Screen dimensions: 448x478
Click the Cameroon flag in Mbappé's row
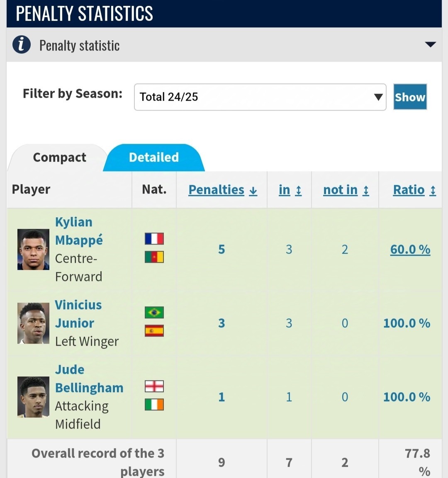(x=154, y=257)
